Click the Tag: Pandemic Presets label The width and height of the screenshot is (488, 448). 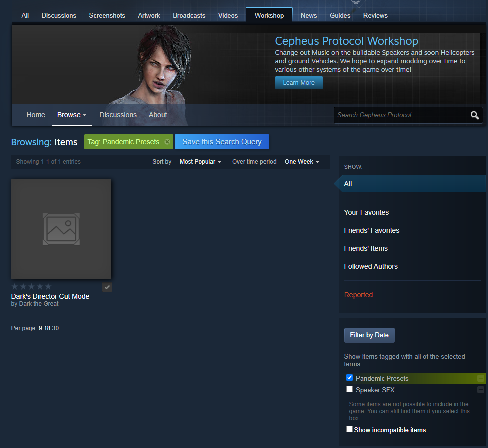(123, 142)
